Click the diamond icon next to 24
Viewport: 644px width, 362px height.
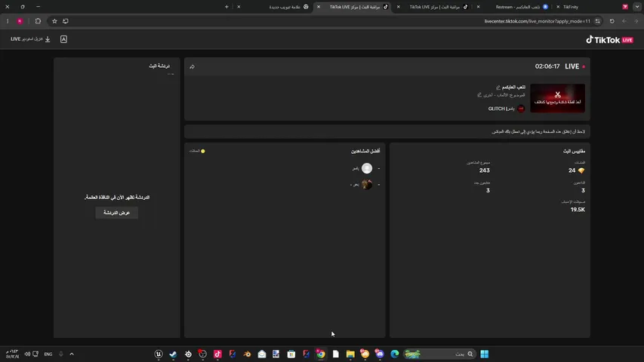click(x=581, y=170)
